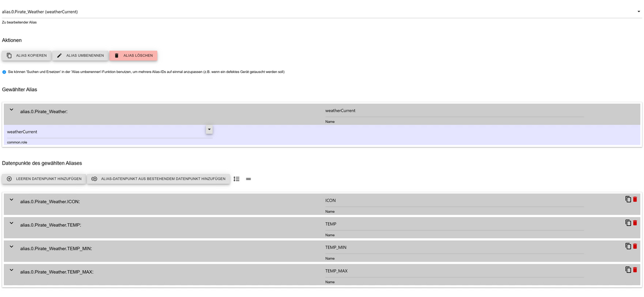Screen dimensions: 644x297
Task: Edit the TEMP_MAX name field
Action: [x=453, y=271]
